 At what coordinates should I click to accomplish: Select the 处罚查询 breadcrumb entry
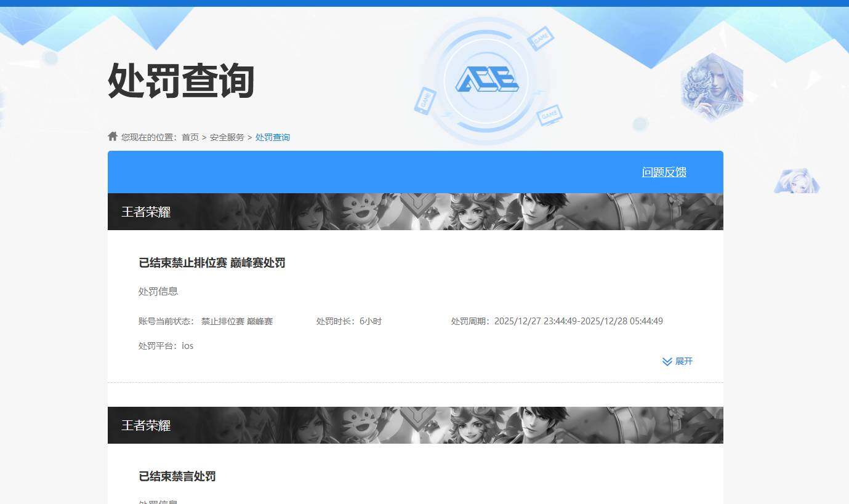273,137
